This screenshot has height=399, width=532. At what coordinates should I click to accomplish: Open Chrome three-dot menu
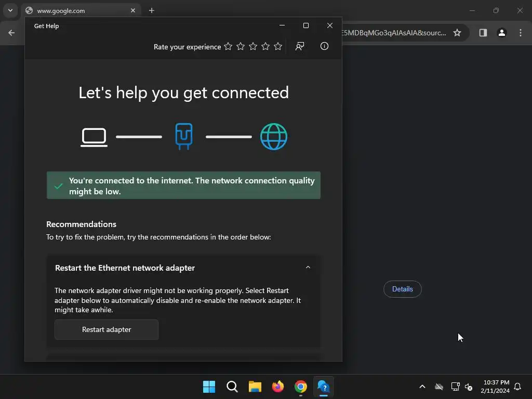point(521,33)
